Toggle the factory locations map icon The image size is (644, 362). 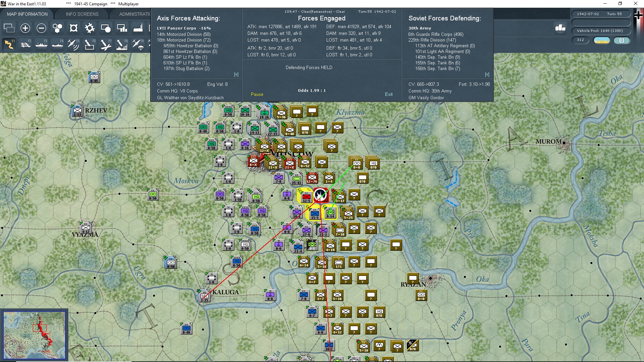(138, 28)
